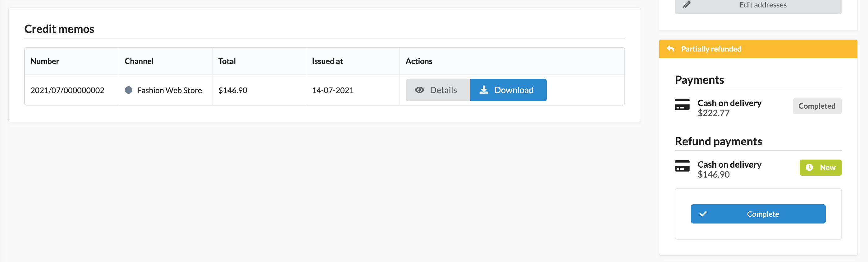The image size is (868, 262).
Task: Click the Refund payments heading
Action: click(718, 142)
